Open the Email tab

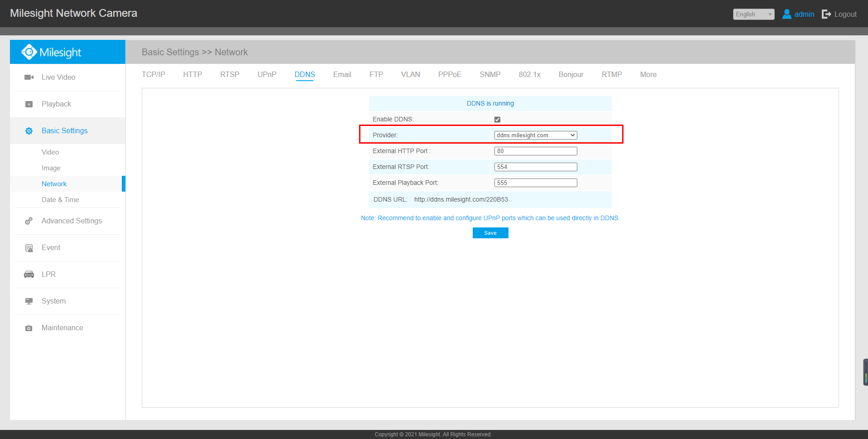tap(342, 75)
